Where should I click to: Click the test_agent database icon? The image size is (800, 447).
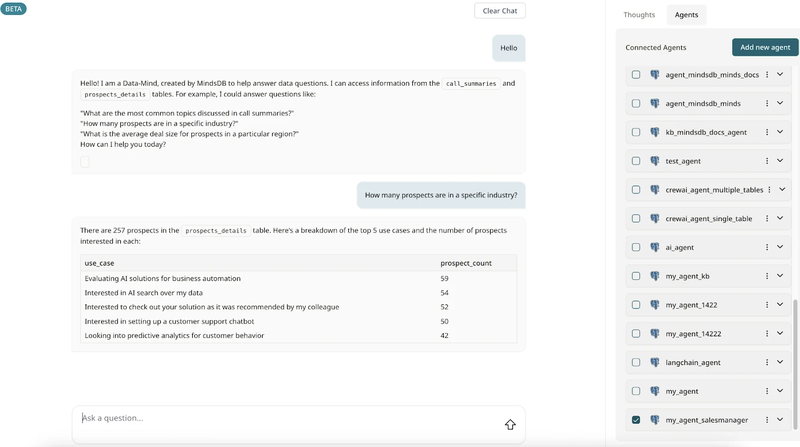pos(655,161)
